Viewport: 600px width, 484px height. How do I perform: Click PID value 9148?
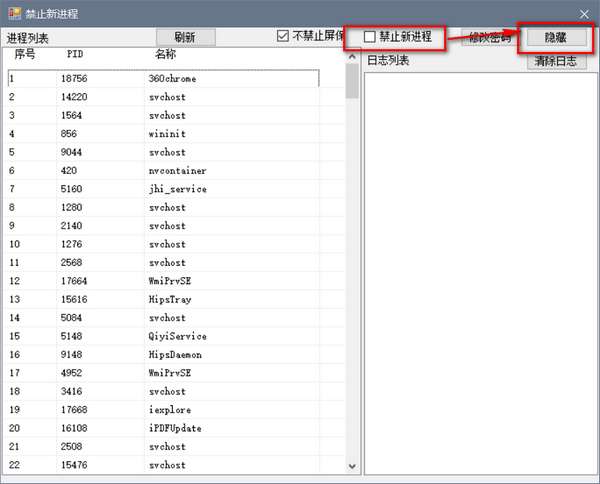[x=72, y=354]
